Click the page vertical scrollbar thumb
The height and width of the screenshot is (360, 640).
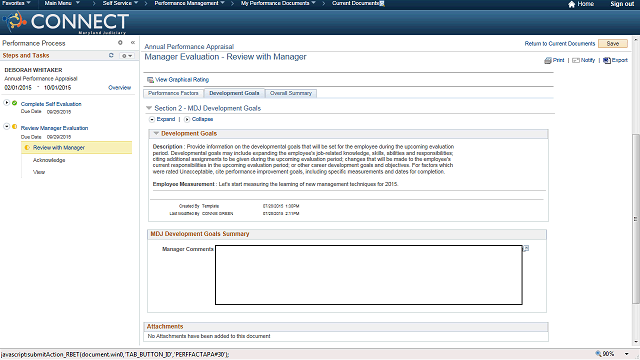click(x=636, y=218)
